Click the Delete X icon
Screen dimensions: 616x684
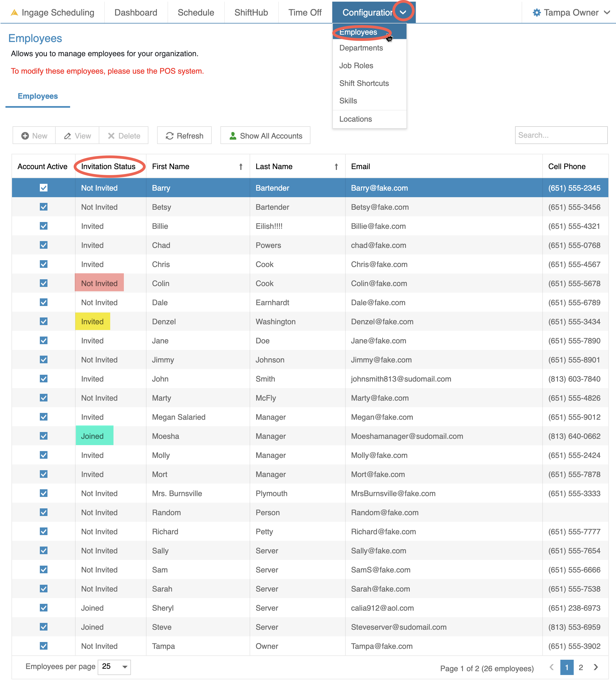[111, 136]
